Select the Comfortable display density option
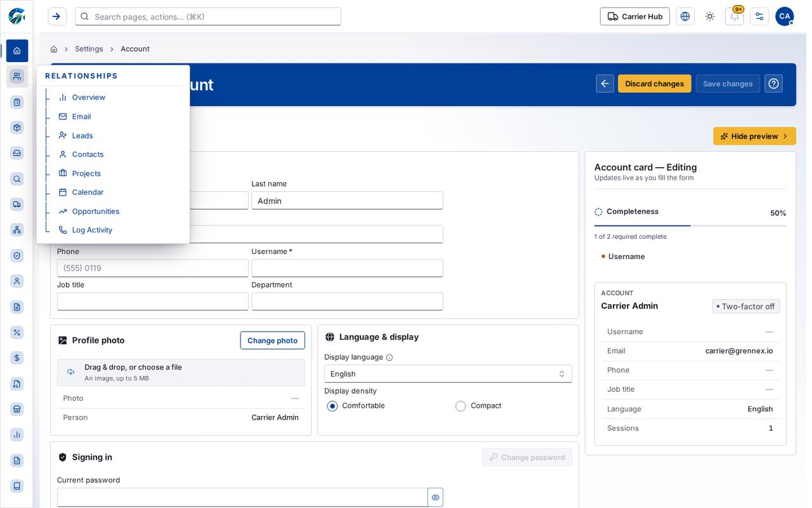Screen dimensions: 812x508 click(332, 406)
